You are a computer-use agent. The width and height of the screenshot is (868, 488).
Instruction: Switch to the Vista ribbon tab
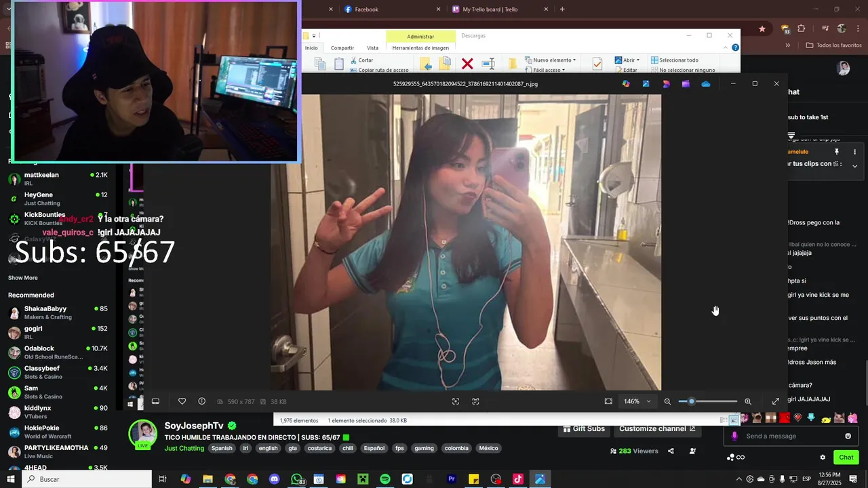coord(373,47)
